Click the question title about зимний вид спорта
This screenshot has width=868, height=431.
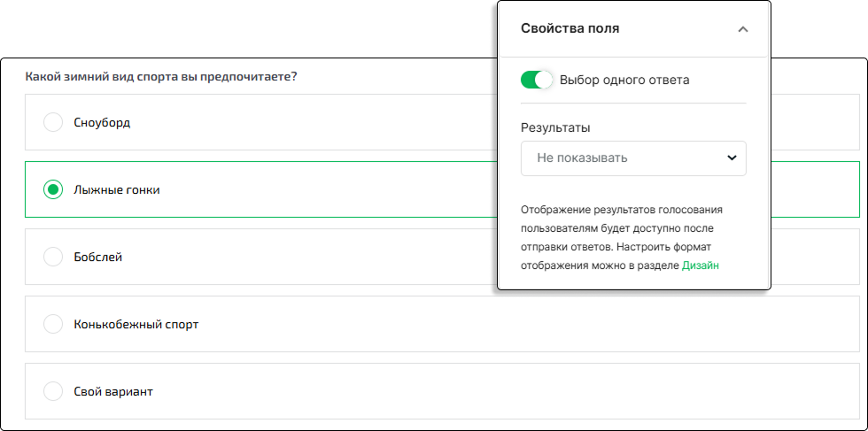[161, 76]
